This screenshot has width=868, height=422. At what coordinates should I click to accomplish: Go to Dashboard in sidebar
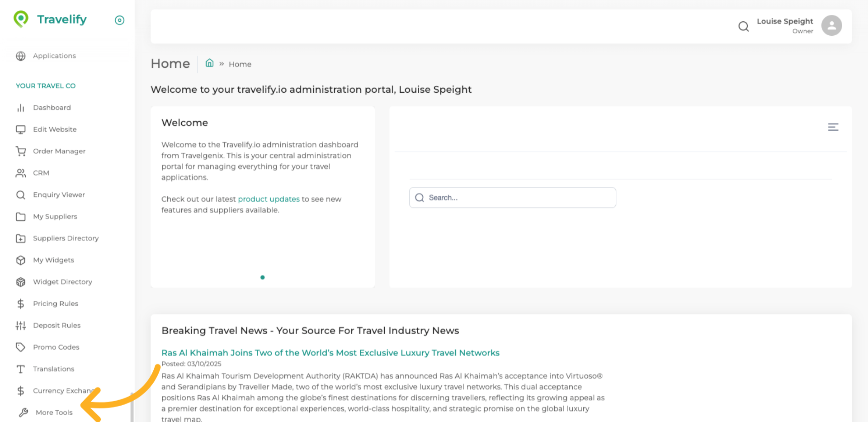(x=52, y=108)
